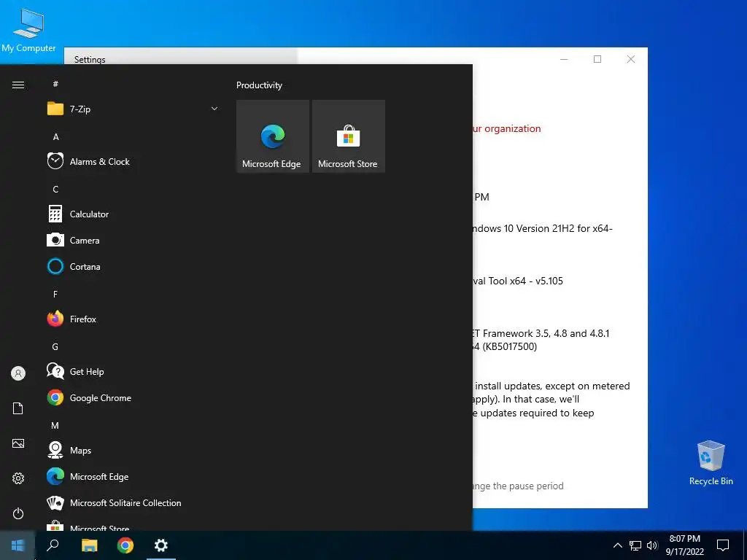The height and width of the screenshot is (560, 747).
Task: Close the Settings window
Action: point(631,59)
